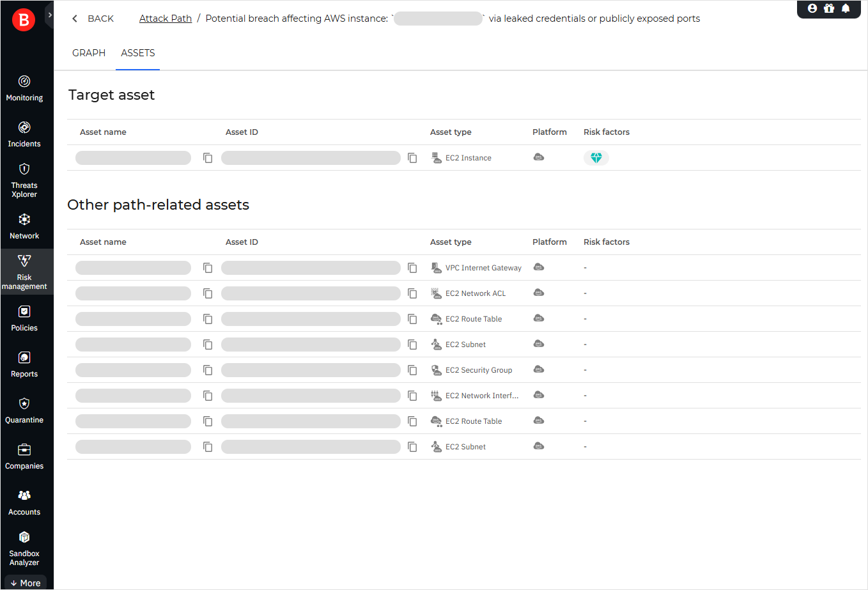Click the EC2 Instance asset type text
This screenshot has width=868, height=590.
[469, 158]
